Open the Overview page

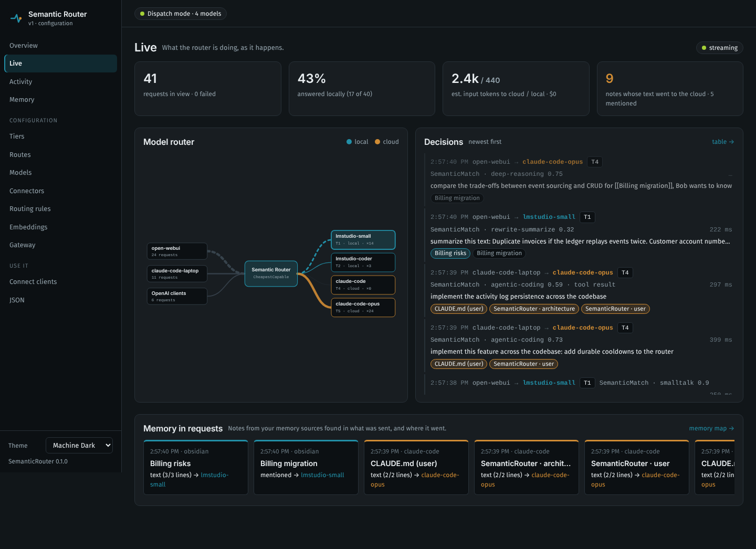(60, 46)
